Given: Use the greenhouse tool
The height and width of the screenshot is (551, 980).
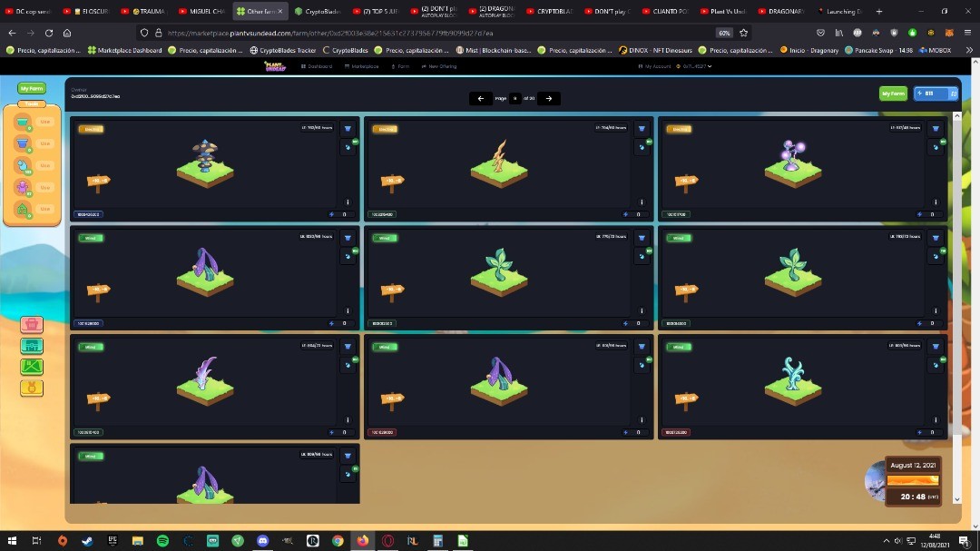Looking at the screenshot, I should pos(45,209).
